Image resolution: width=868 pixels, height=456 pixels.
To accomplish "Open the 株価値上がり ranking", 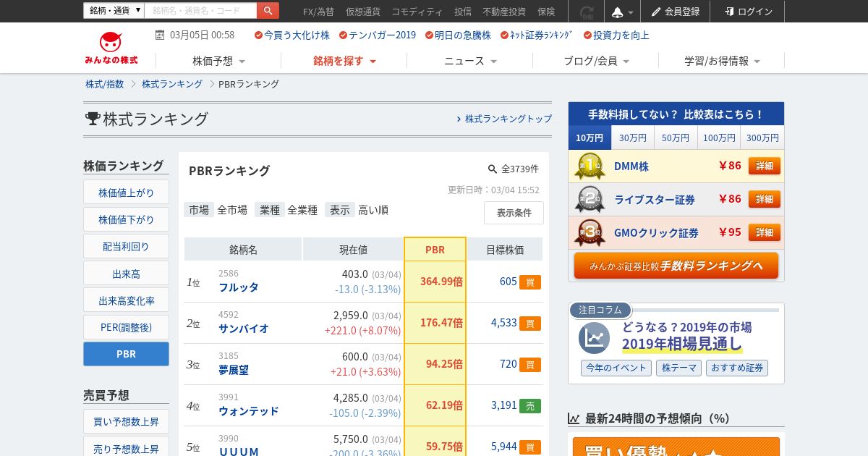I will click(126, 193).
